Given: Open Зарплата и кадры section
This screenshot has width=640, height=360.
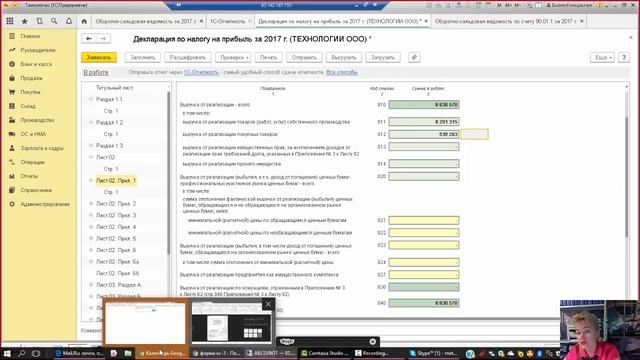Looking at the screenshot, I should pyautogui.click(x=42, y=148).
